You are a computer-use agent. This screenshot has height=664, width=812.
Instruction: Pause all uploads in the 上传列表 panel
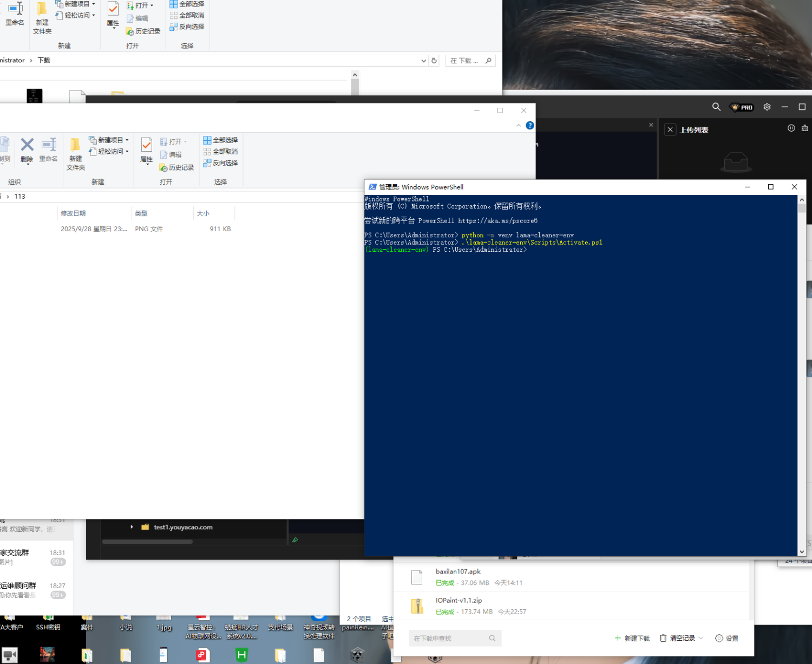coord(791,128)
